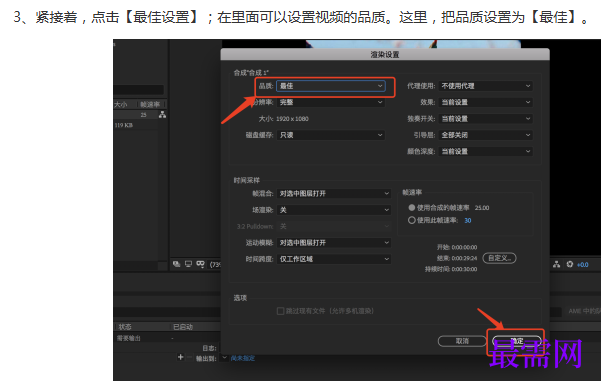Open the 时间跨度 dropdown showing 仅工作区域
The width and height of the screenshot is (601, 385).
pos(334,259)
